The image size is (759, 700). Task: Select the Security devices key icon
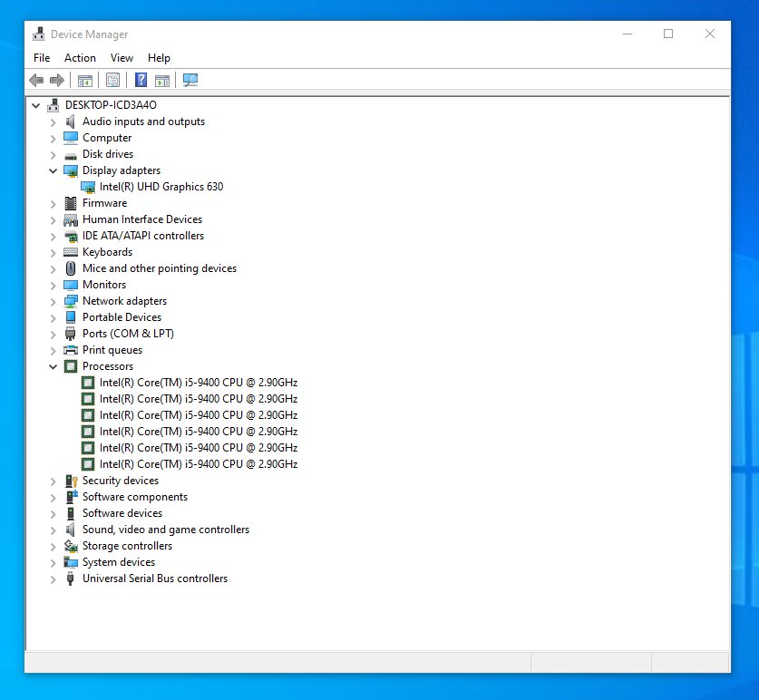pyautogui.click(x=71, y=481)
